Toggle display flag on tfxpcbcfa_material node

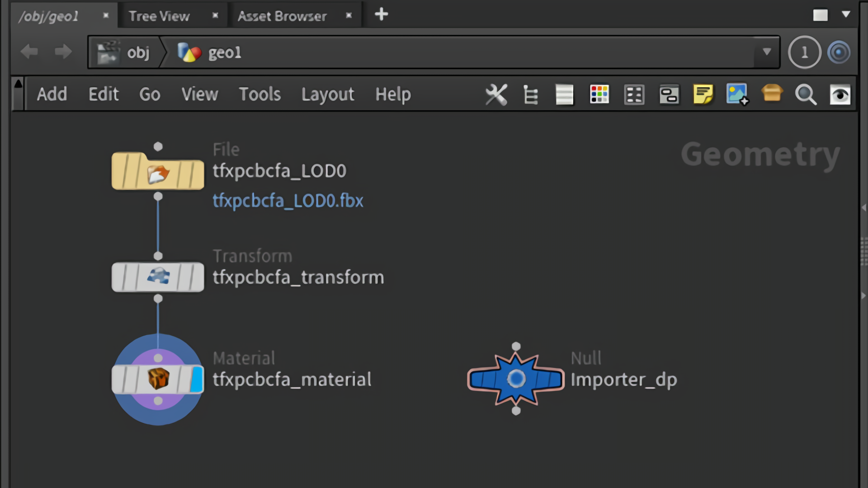click(197, 380)
